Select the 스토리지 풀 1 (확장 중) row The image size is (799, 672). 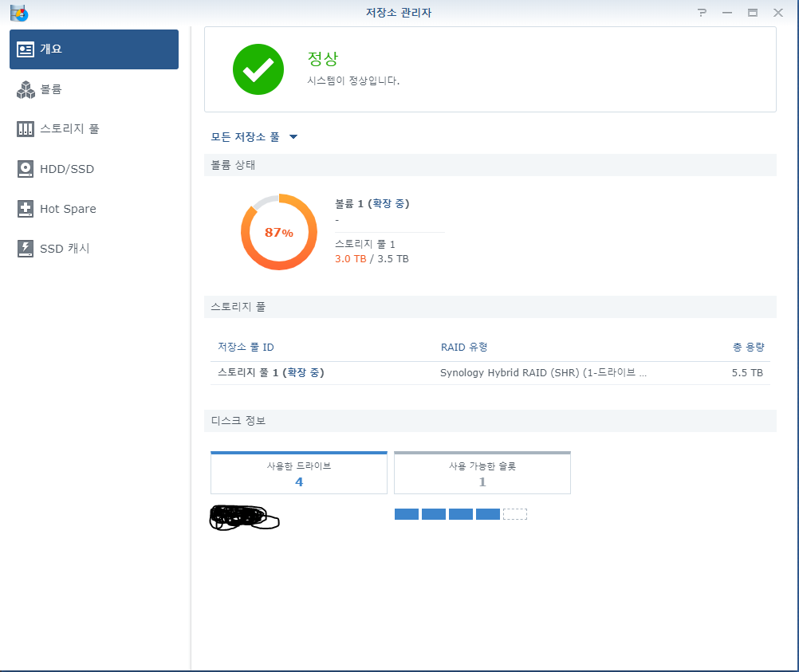coord(490,373)
